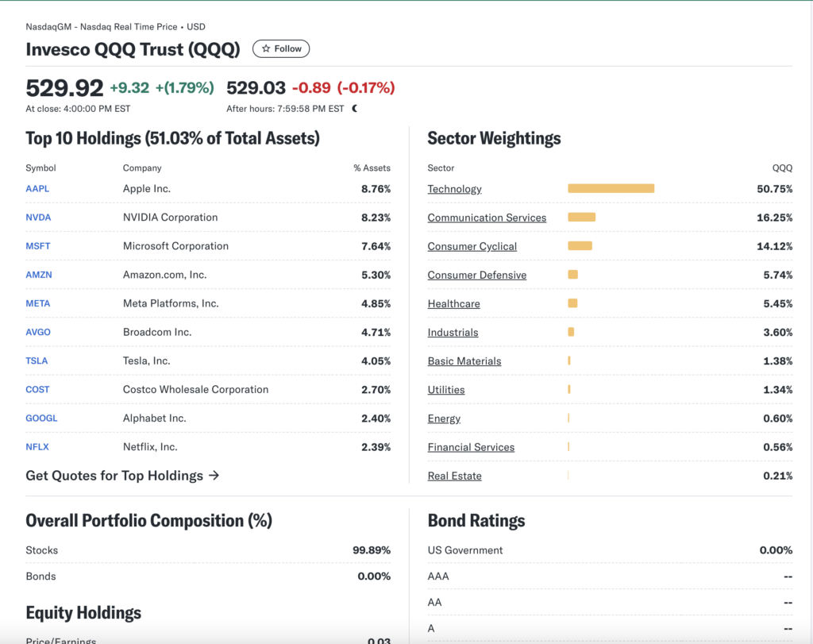The width and height of the screenshot is (813, 644).
Task: Open the Energy sector link
Action: 444,418
